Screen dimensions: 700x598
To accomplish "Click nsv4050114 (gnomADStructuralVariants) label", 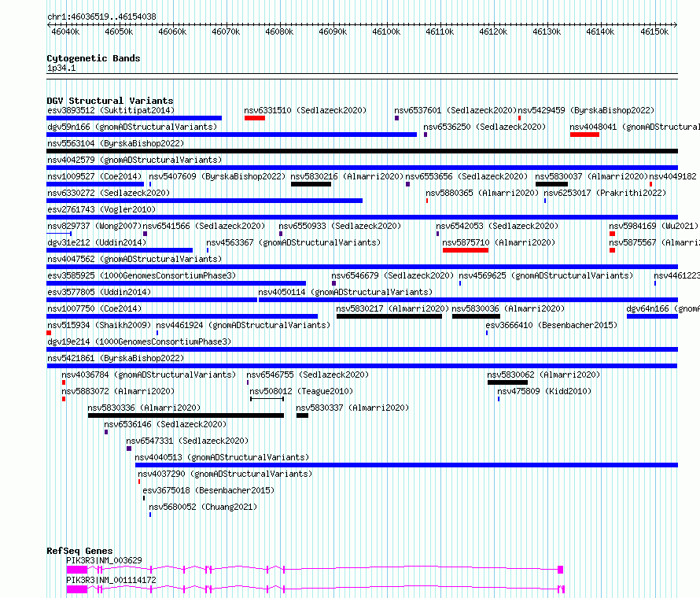I will coord(345,292).
